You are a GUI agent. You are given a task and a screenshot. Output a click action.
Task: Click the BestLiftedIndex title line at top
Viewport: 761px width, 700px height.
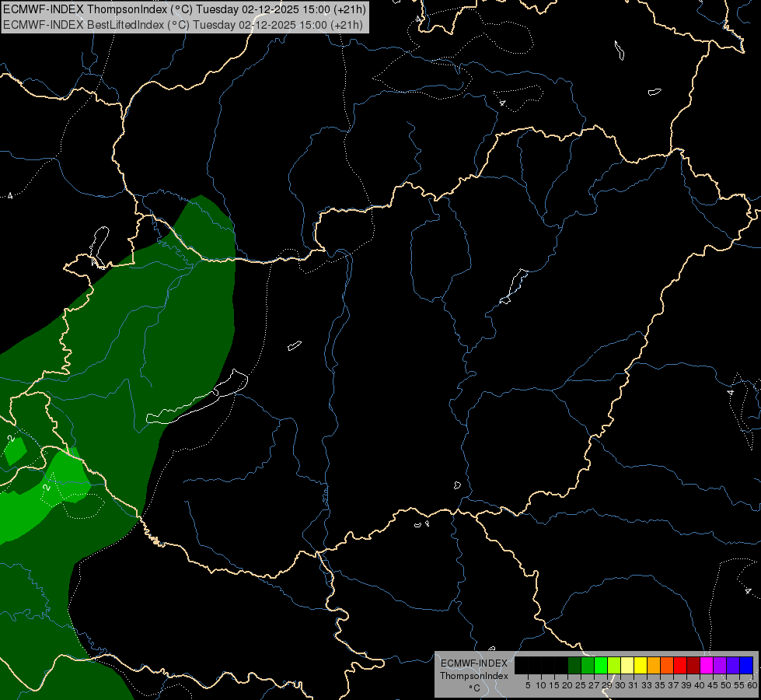tap(183, 25)
